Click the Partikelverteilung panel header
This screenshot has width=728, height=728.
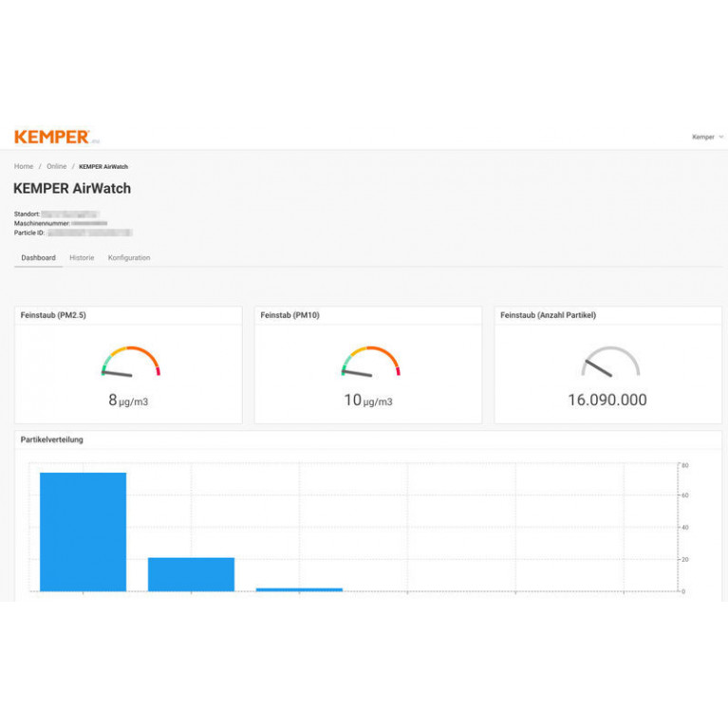[x=52, y=439]
